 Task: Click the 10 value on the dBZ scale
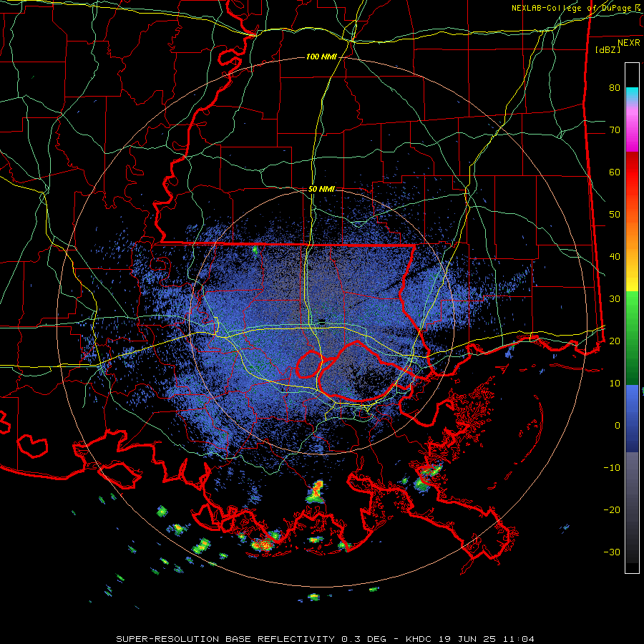coord(615,384)
